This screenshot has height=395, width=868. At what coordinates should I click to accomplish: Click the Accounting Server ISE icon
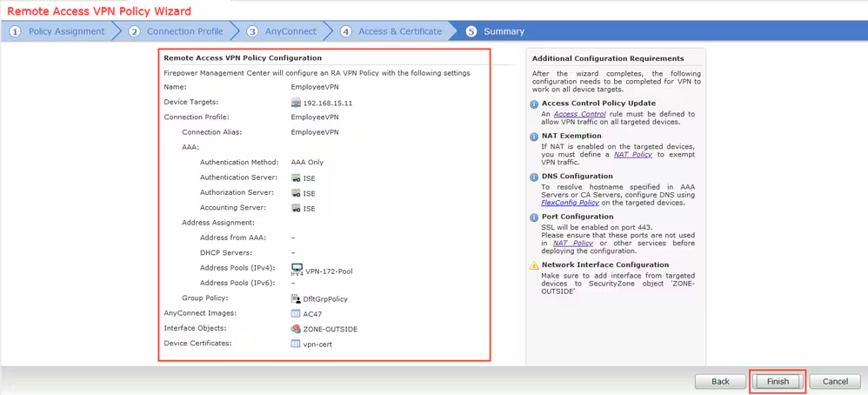(296, 208)
